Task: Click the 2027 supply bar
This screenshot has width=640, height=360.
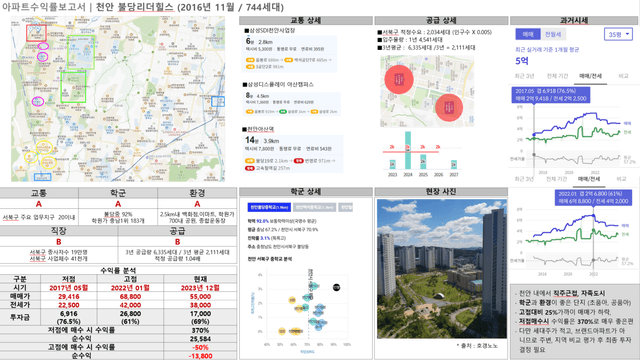Action: pos(454,164)
